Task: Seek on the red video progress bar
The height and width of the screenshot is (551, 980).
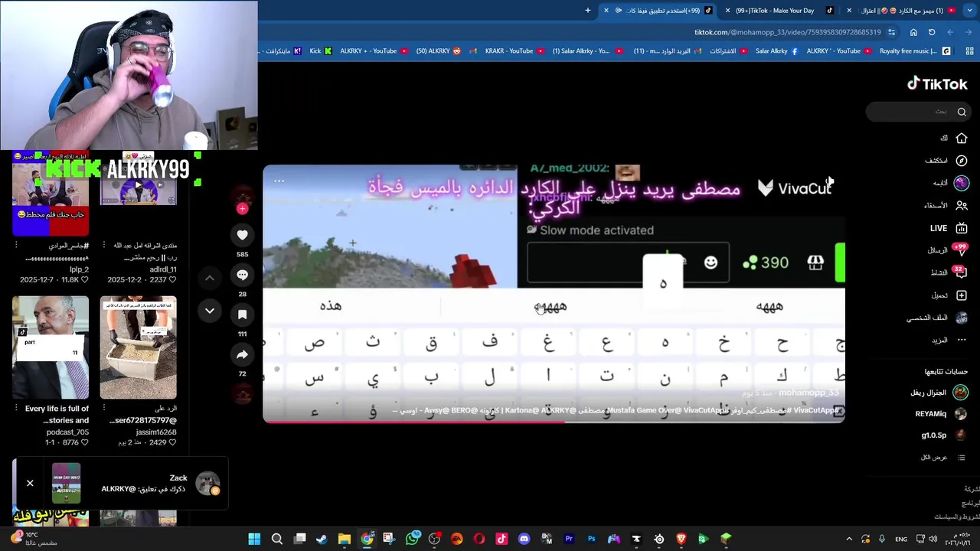Action: click(554, 421)
